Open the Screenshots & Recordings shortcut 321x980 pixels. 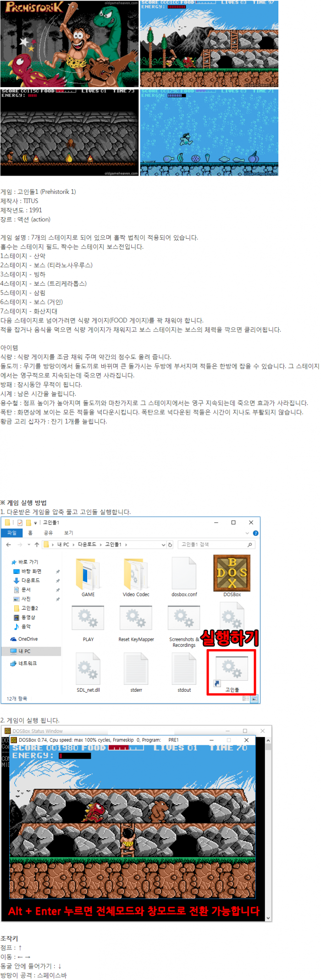tap(184, 626)
